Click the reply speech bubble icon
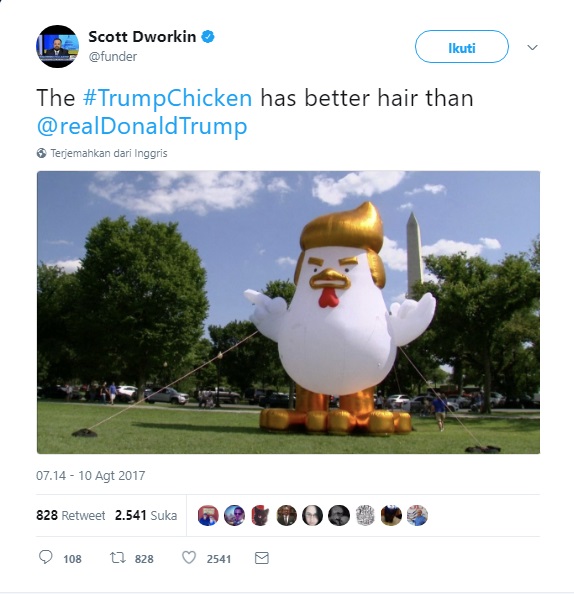The height and width of the screenshot is (594, 574). tap(46, 557)
